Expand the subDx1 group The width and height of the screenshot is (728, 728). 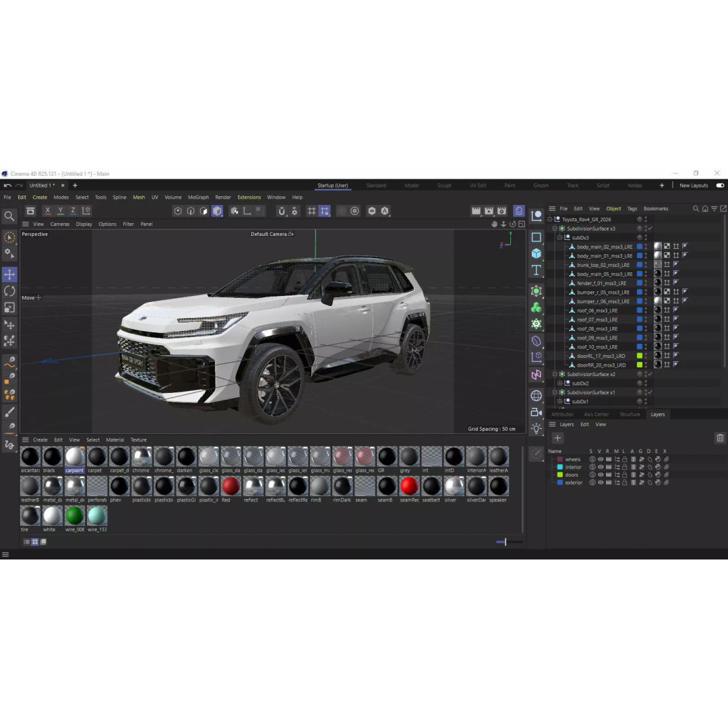(560, 401)
